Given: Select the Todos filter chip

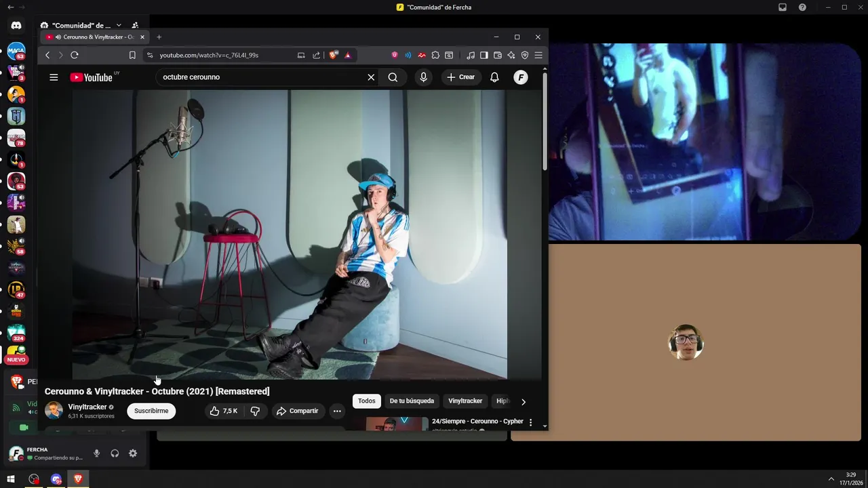Looking at the screenshot, I should coord(367,401).
